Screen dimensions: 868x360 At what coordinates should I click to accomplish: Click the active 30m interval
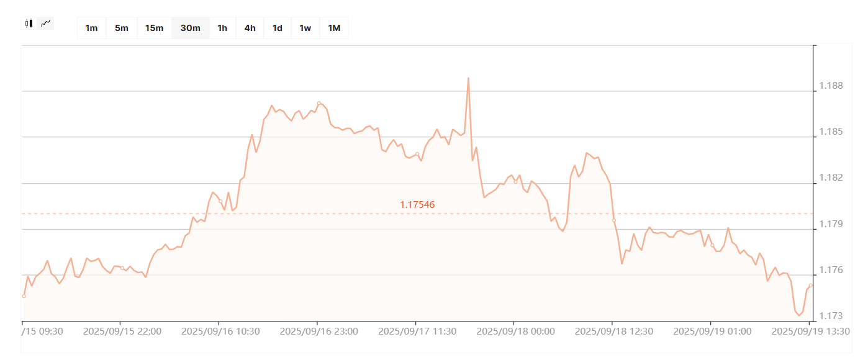(190, 28)
